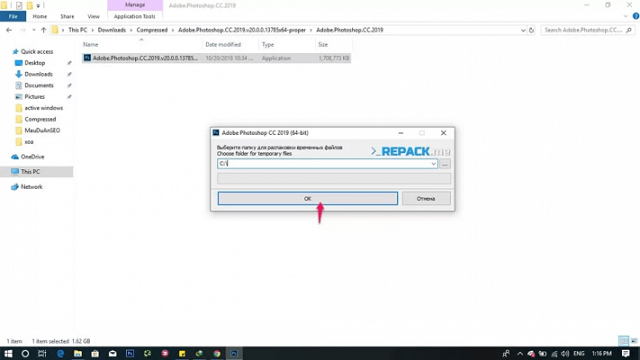
Task: Open the xoa folder in sidebar
Action: click(29, 142)
